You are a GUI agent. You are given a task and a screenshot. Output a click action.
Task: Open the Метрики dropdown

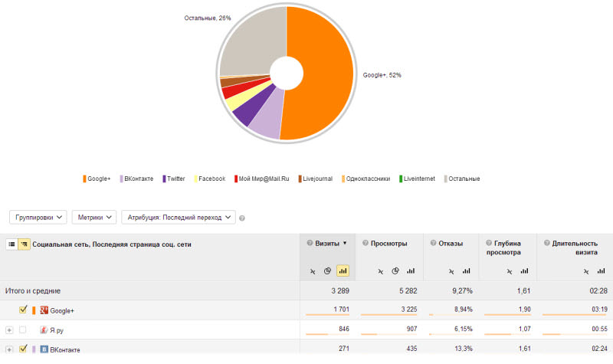[x=94, y=218]
